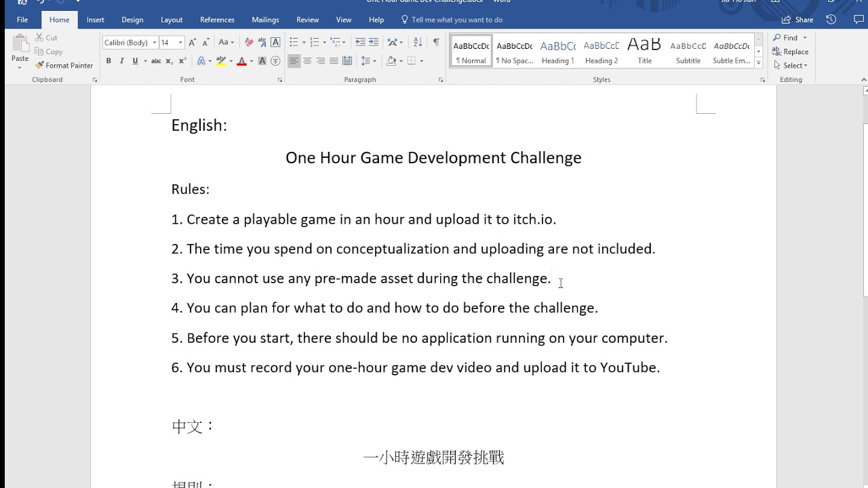
Task: Click the Paste clipboard icon
Action: click(x=20, y=44)
